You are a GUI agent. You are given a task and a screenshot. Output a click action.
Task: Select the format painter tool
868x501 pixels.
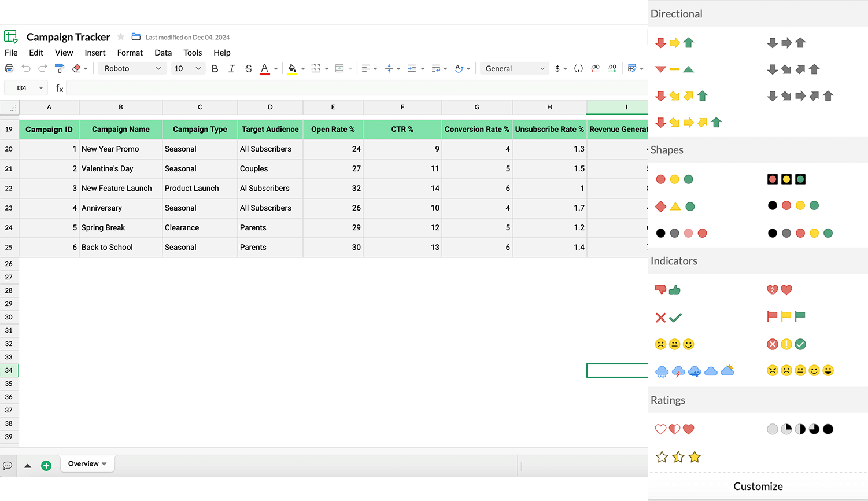(60, 68)
